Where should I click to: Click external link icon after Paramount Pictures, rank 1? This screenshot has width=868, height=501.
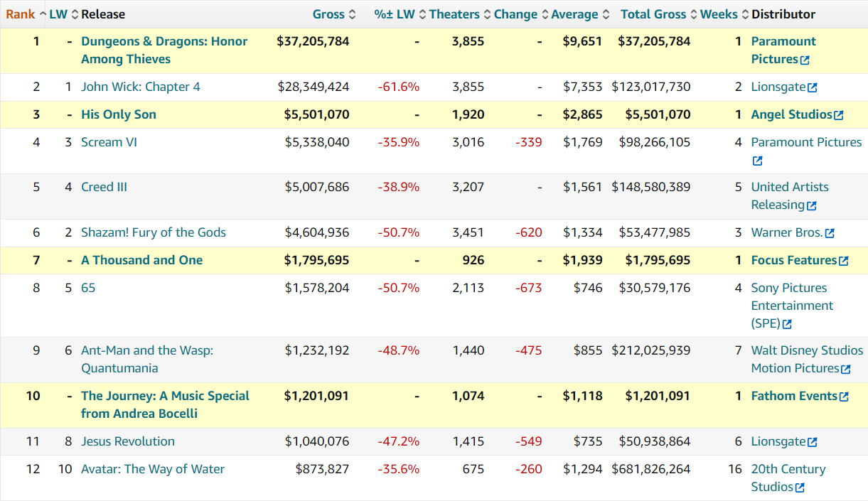805,60
